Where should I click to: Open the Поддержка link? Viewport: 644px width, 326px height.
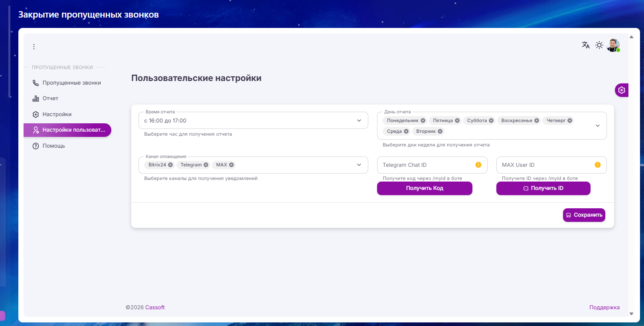click(604, 307)
